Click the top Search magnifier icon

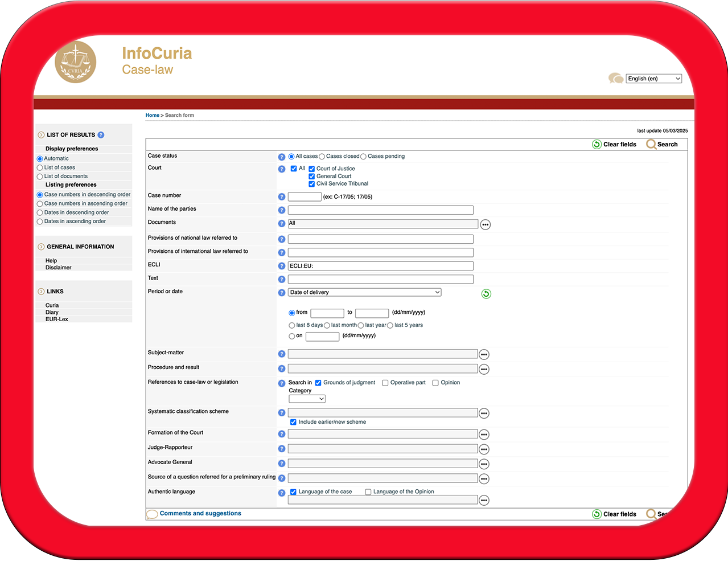[651, 144]
